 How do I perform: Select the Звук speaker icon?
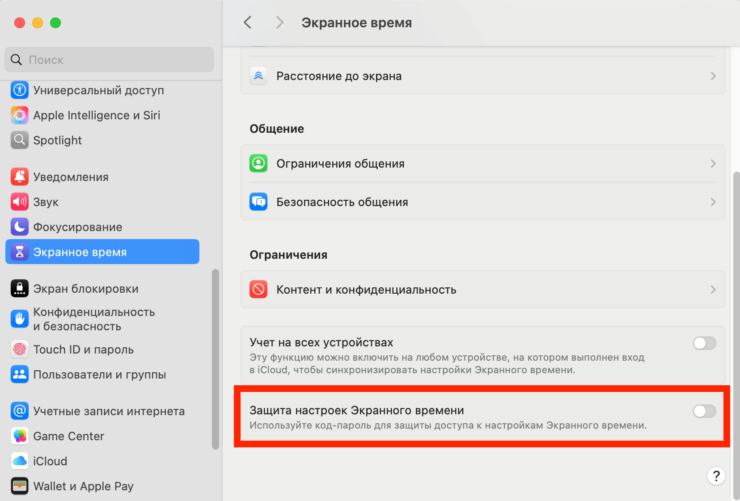(x=19, y=202)
